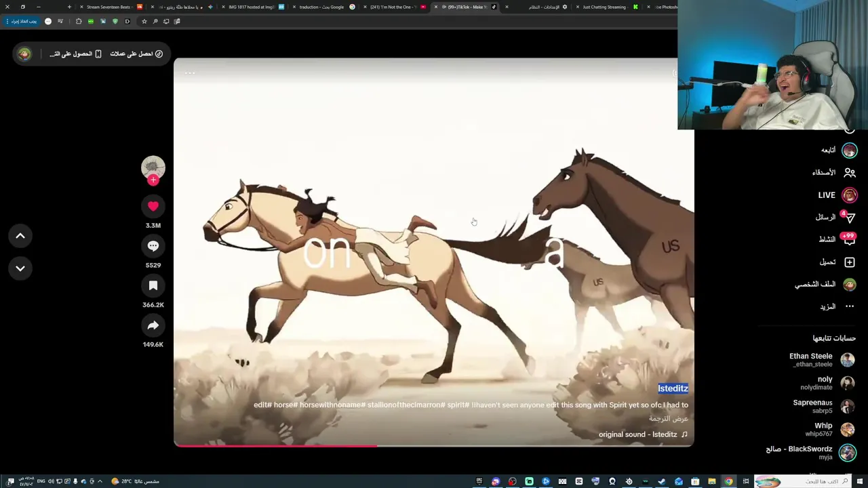Open the LIVE sidebar item

tap(837, 195)
